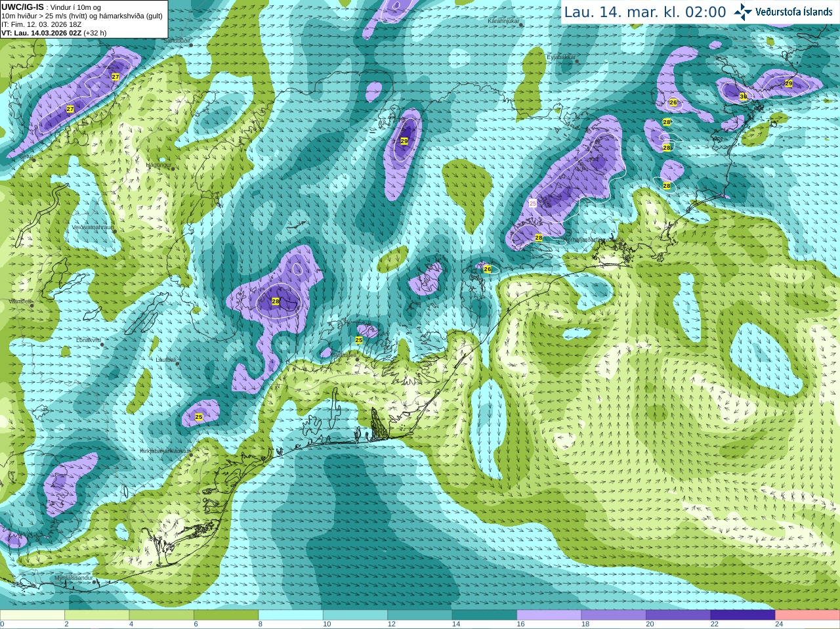Click the Veðurstofa Íslands logo icon
This screenshot has width=840, height=629.
point(743,12)
